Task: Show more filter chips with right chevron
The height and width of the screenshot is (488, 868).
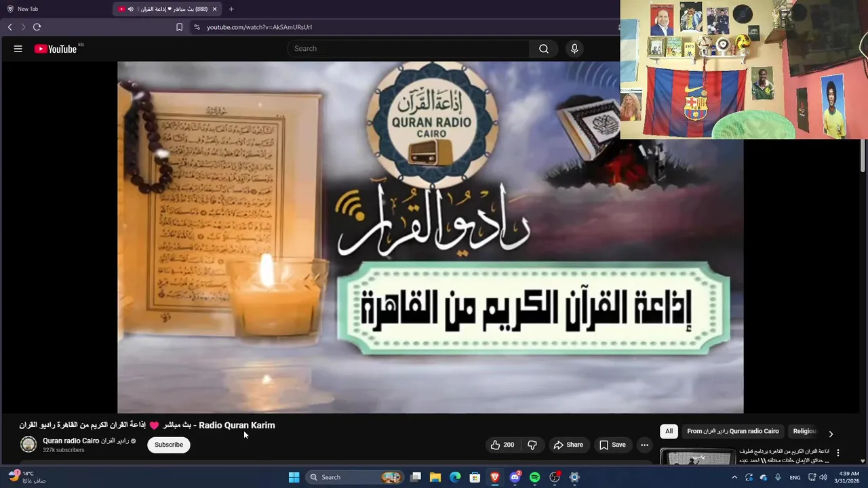Action: tap(831, 434)
